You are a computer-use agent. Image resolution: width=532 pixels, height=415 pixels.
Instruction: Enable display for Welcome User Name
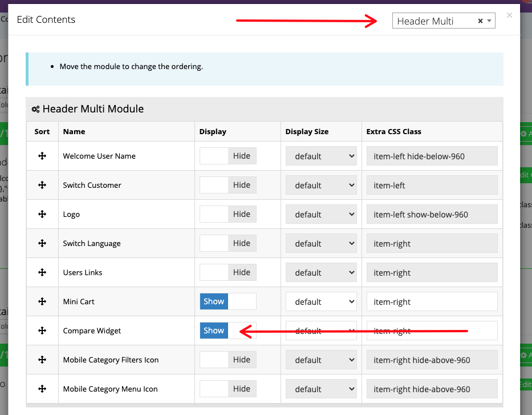[x=228, y=156]
